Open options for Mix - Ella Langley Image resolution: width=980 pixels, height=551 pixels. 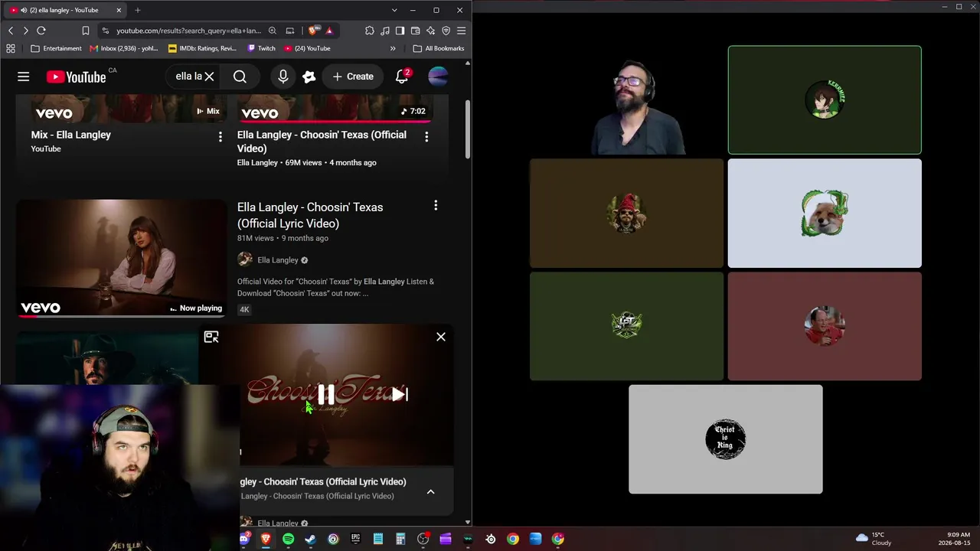pos(220,137)
